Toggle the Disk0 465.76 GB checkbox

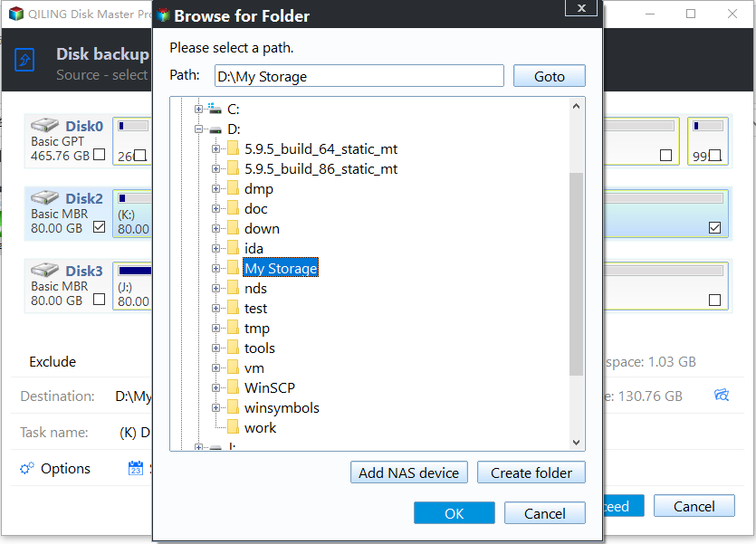[x=99, y=154]
